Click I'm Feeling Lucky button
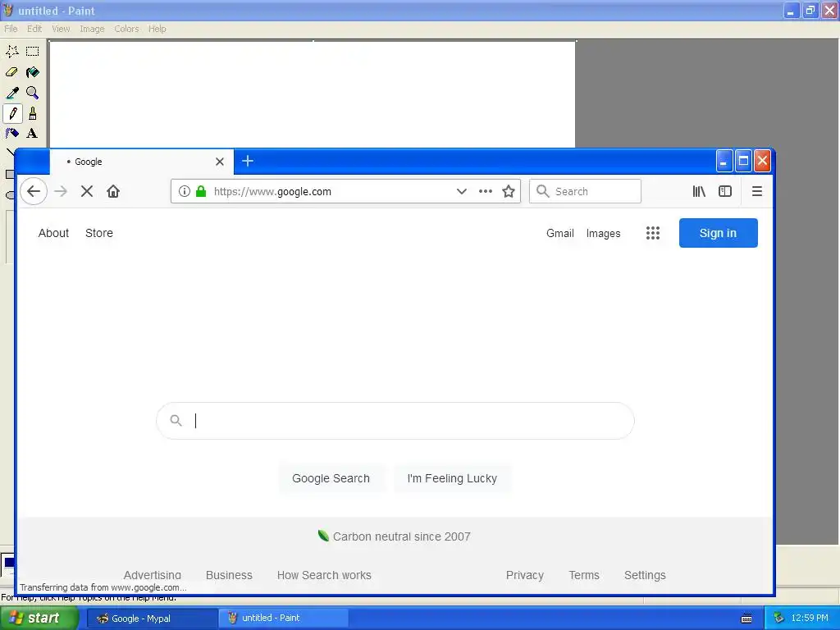The image size is (840, 630). click(452, 478)
